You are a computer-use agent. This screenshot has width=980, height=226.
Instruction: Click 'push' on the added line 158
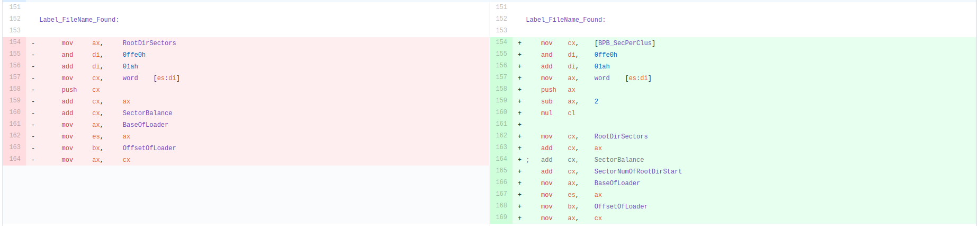tap(548, 90)
